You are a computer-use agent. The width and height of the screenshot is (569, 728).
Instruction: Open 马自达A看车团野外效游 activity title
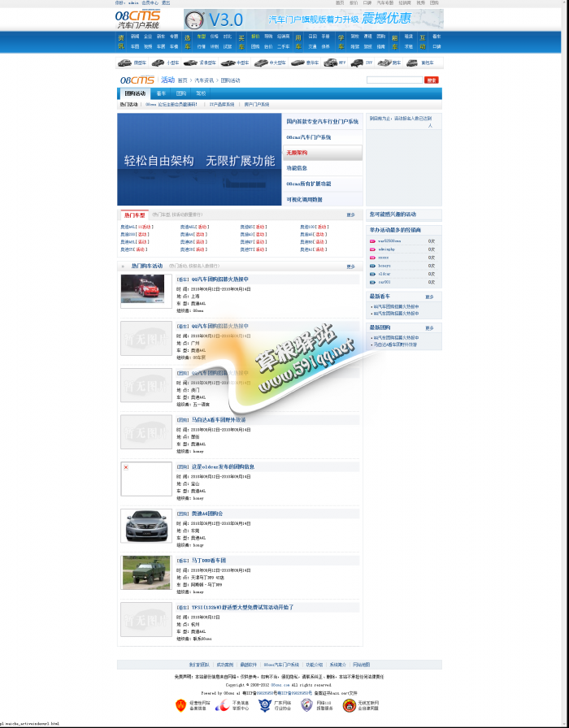tap(219, 420)
